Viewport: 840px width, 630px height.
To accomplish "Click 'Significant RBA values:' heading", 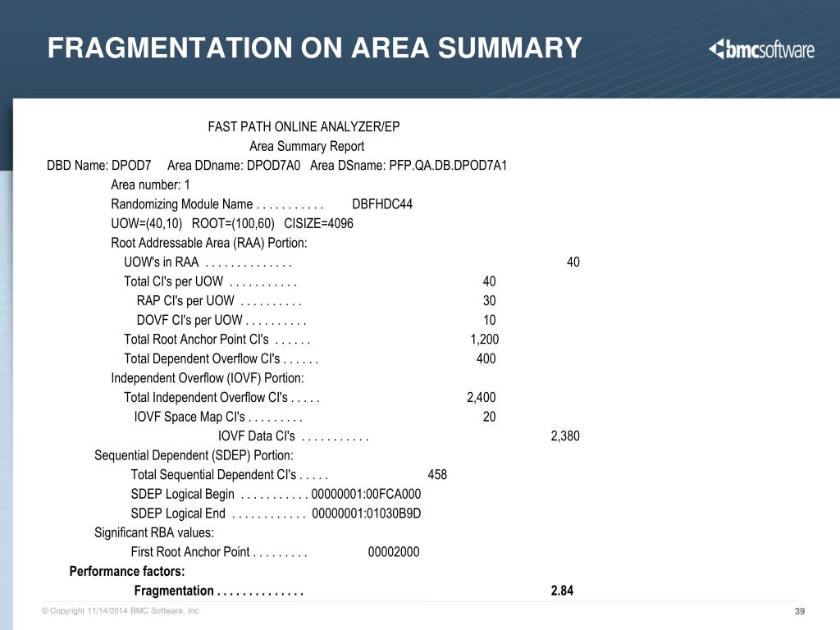I will [x=153, y=532].
